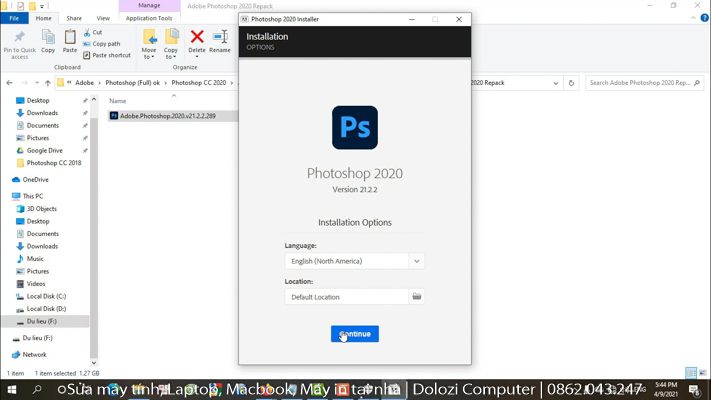Click the Paste icon in Clipboard group
Viewport: 711px width, 400px height.
pyautogui.click(x=70, y=41)
